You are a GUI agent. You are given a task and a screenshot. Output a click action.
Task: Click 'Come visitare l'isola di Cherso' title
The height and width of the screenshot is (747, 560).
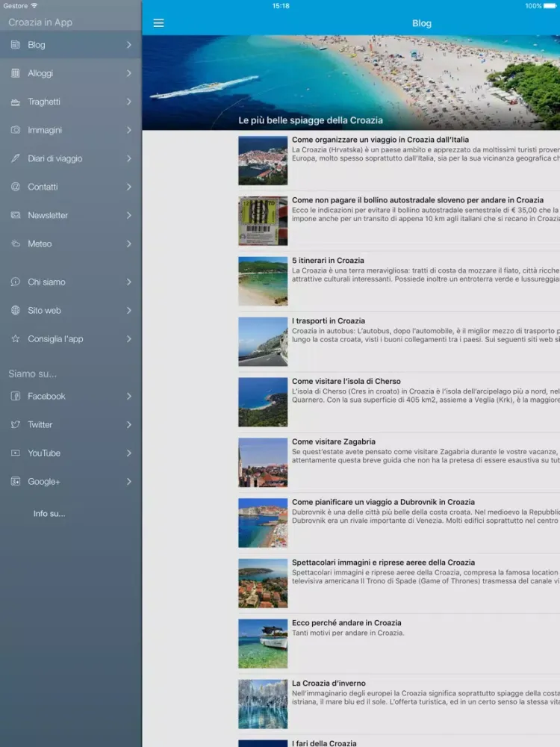pyautogui.click(x=346, y=381)
